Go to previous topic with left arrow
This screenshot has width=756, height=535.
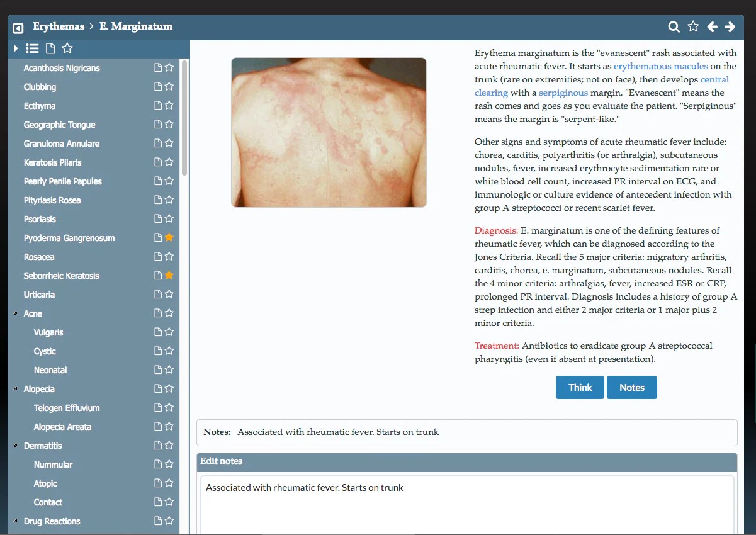pos(712,26)
